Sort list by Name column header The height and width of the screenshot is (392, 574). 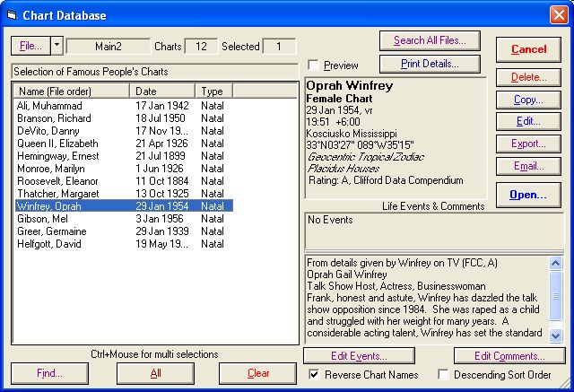point(72,91)
